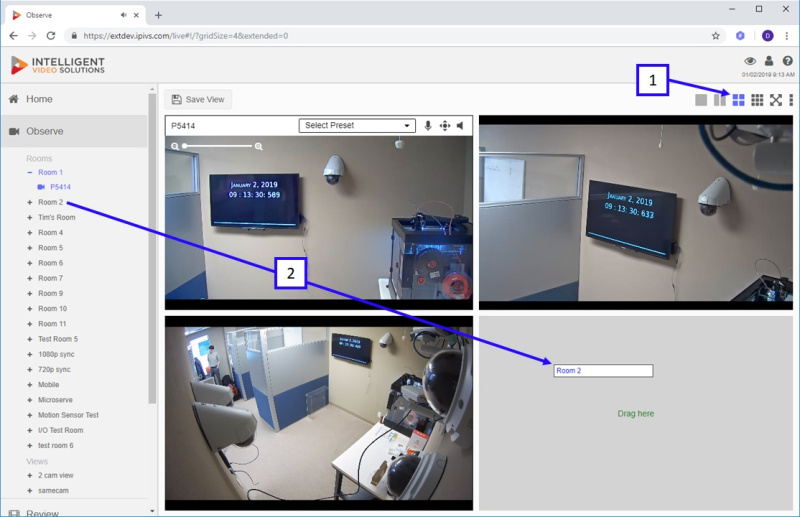Click the browser reload button
The height and width of the screenshot is (517, 800).
51,36
